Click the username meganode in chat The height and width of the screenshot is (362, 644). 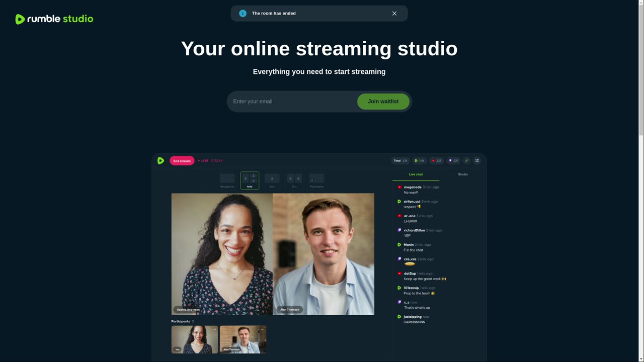click(x=413, y=187)
